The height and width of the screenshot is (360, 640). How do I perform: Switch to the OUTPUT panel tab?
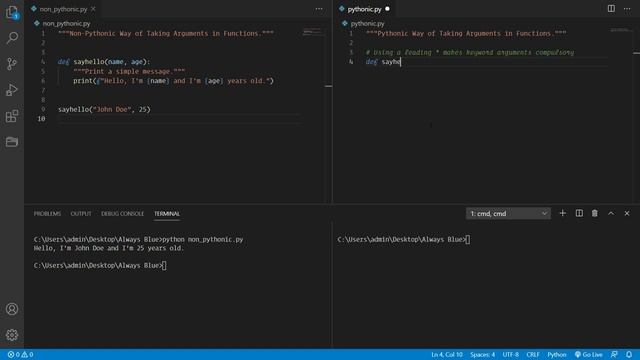pyautogui.click(x=81, y=213)
